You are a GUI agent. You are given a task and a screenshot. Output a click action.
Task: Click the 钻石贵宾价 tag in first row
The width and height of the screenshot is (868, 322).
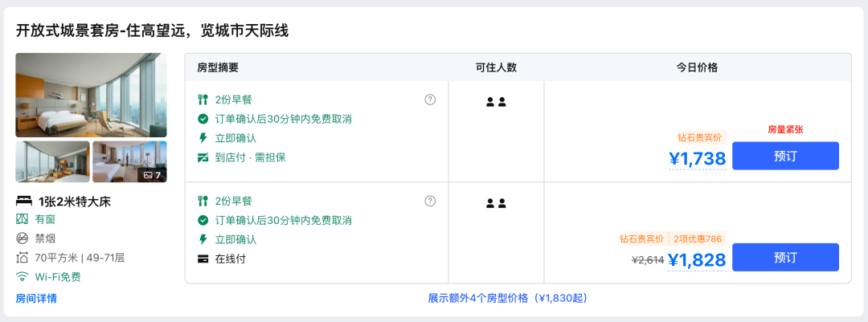700,137
